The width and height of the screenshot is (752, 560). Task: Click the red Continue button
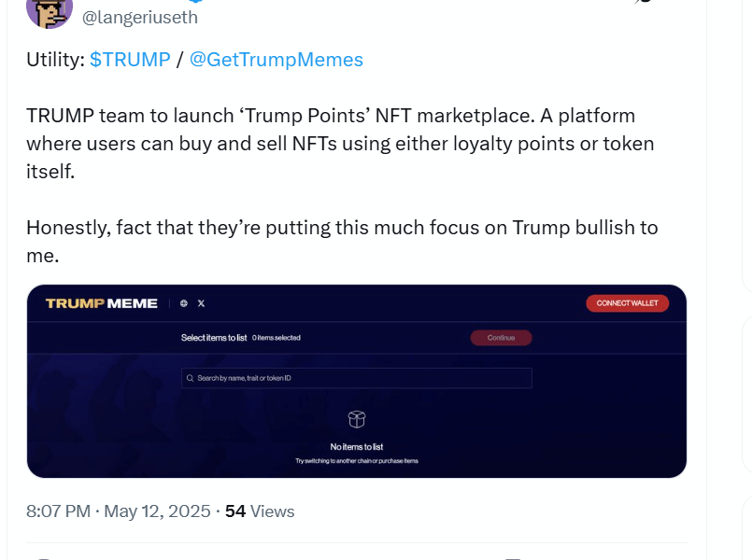tap(501, 338)
